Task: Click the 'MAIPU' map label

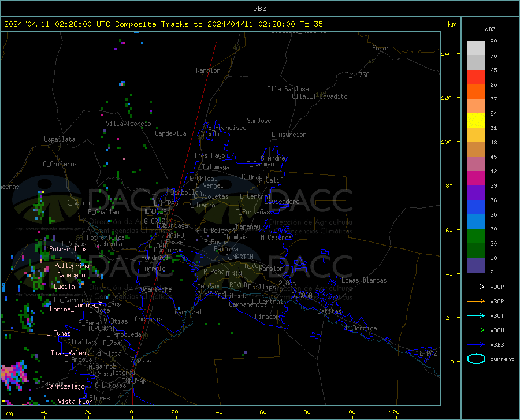Action: (x=175, y=235)
